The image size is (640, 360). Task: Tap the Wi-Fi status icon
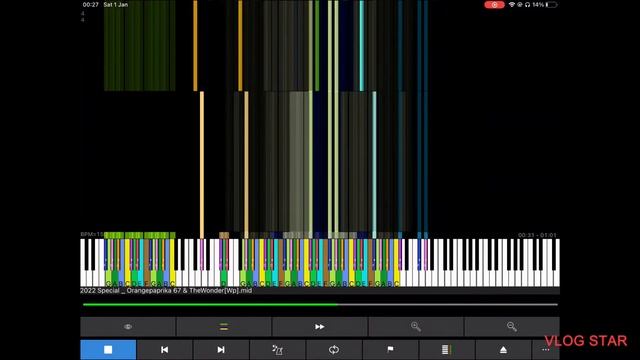(511, 5)
